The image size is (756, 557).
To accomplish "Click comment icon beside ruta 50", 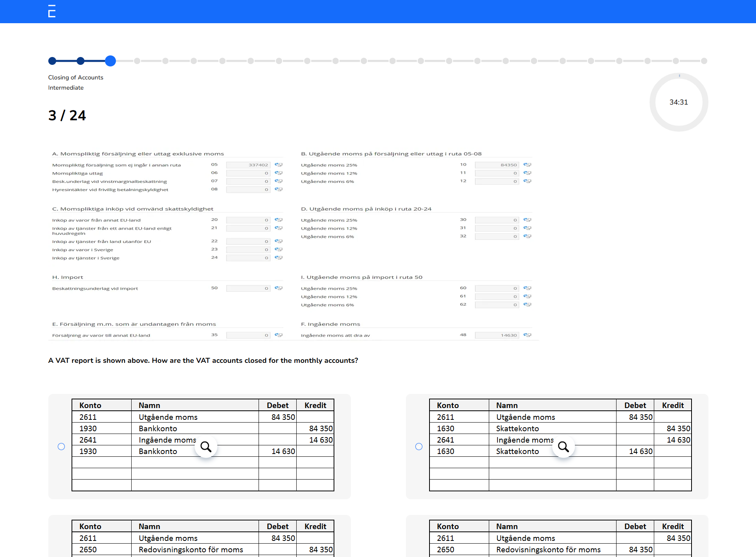I will pyautogui.click(x=279, y=288).
